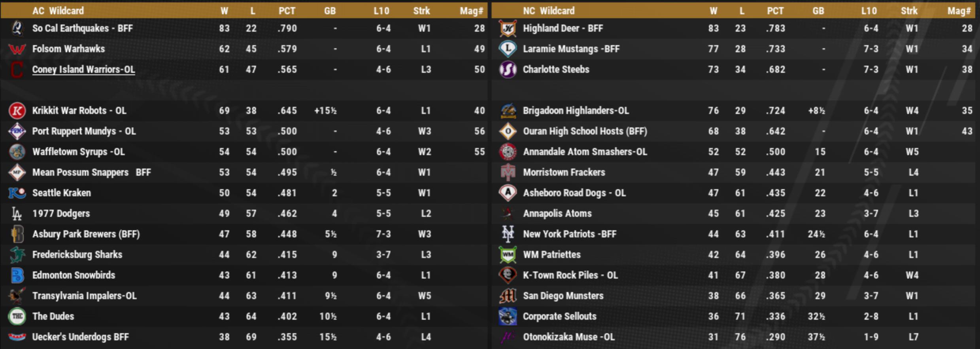Click the AC Wildcard Mag# column header
Viewport: 980px width, 349px height.
point(471,11)
